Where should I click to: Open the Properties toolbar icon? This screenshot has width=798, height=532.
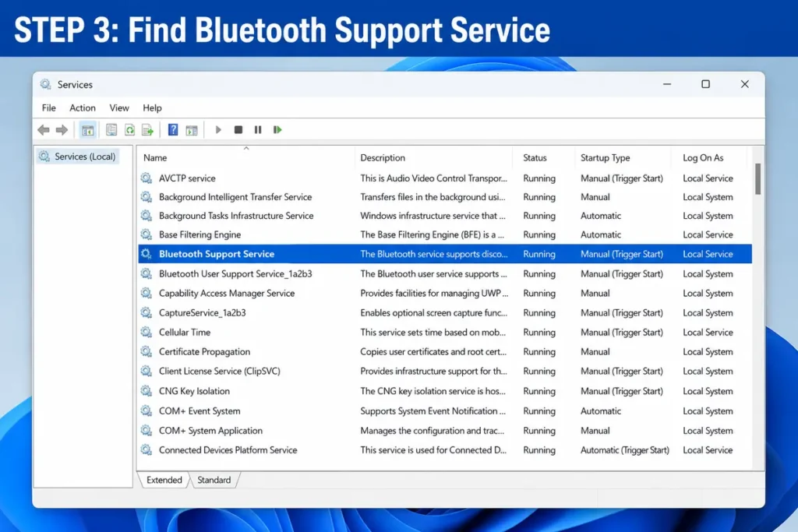point(111,130)
